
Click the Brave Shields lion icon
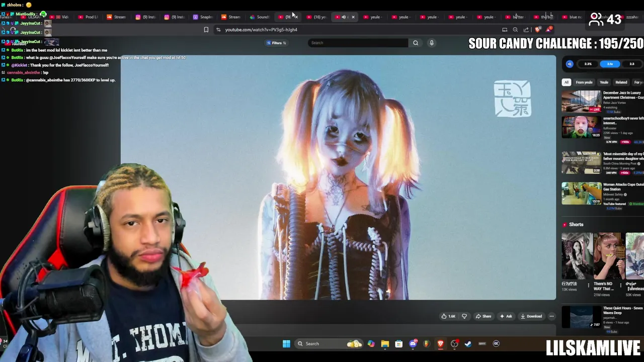[x=538, y=30]
